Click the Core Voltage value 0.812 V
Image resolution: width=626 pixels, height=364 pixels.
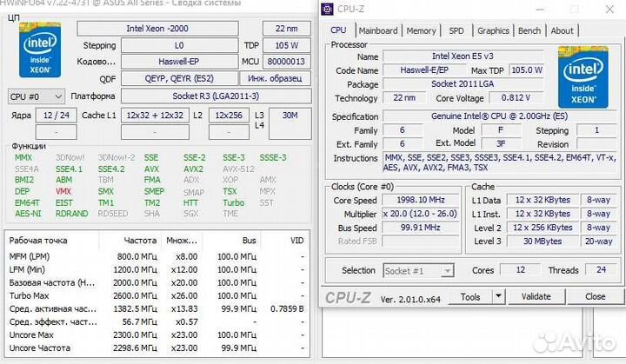pos(516,98)
